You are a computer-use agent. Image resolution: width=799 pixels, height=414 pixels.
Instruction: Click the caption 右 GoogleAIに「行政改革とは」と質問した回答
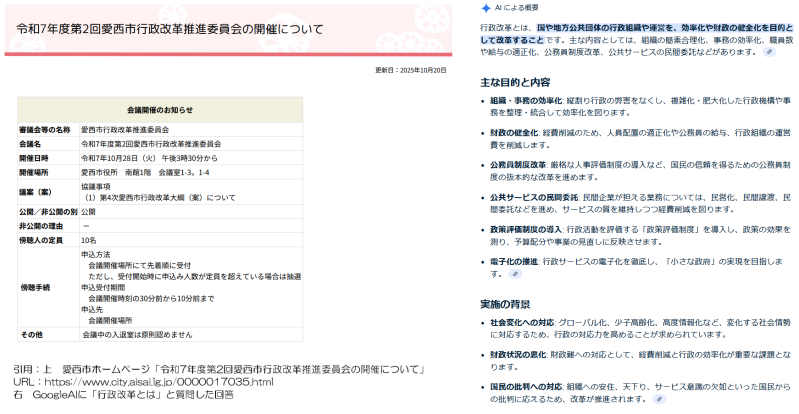click(x=124, y=395)
